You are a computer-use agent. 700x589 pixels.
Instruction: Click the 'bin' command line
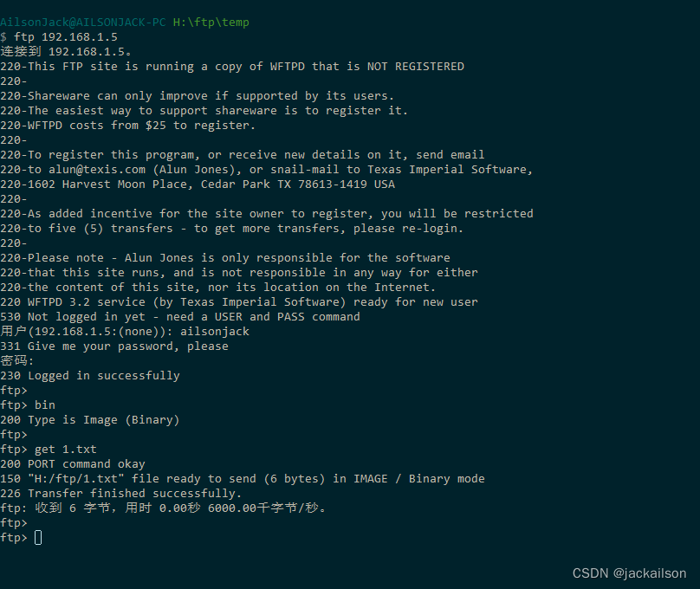coord(28,405)
